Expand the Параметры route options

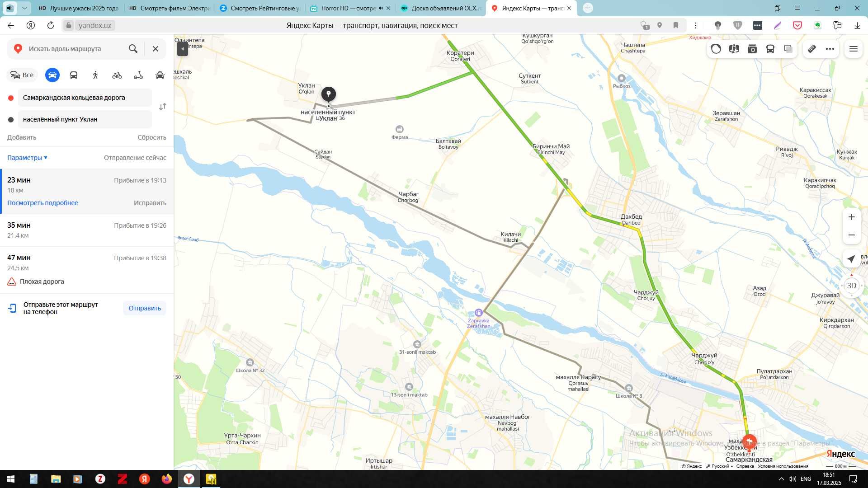pos(27,158)
